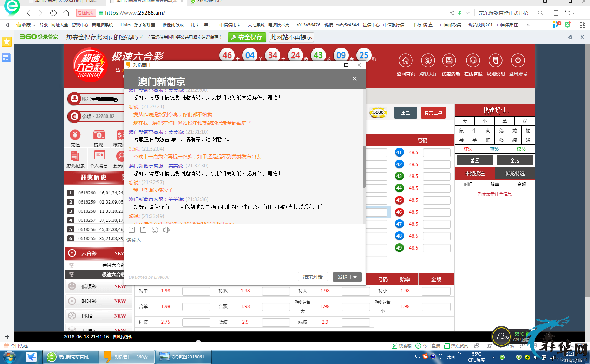
Task: Select the 鼠 zodiac option
Action: (x=461, y=131)
